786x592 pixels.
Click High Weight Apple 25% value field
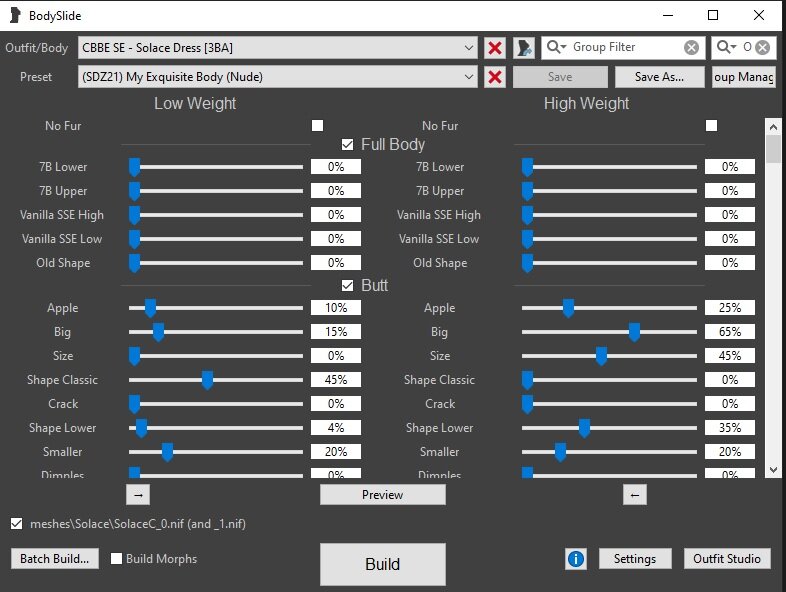[x=730, y=308]
